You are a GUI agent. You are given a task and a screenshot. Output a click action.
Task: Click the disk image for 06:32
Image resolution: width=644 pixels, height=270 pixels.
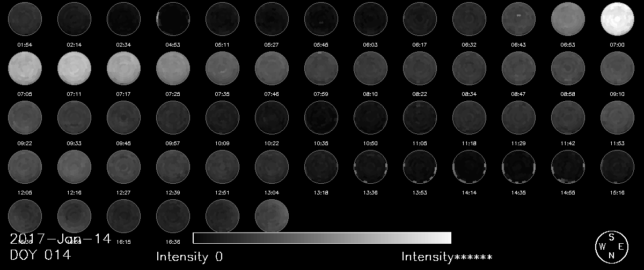pyautogui.click(x=469, y=19)
